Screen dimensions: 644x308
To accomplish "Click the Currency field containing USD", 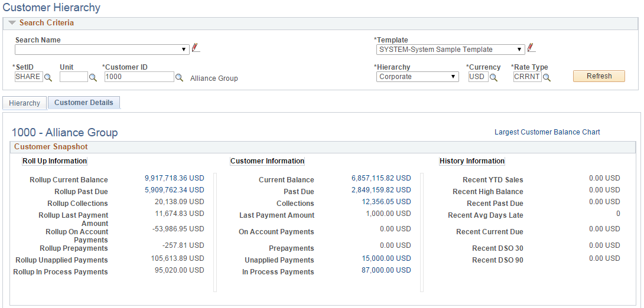I will coord(479,77).
